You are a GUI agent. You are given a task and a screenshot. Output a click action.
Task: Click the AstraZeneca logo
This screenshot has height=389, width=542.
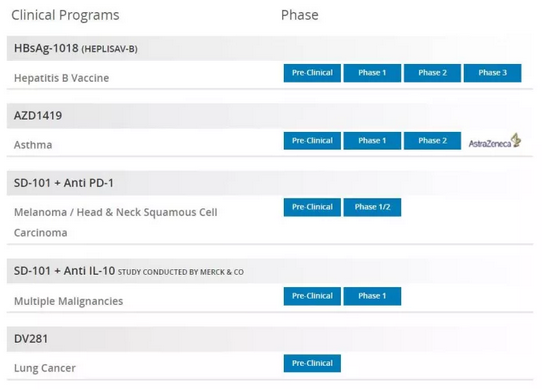point(495,141)
